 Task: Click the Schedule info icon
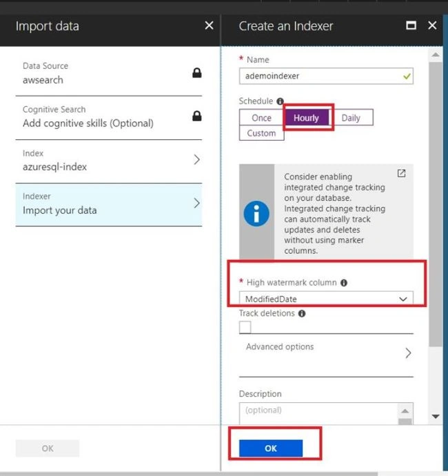[280, 101]
